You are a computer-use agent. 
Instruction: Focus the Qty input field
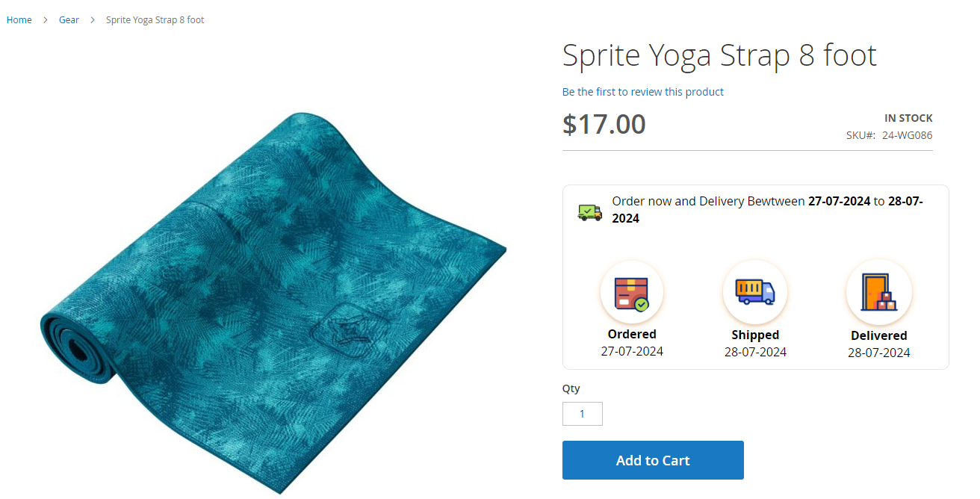[x=582, y=414]
